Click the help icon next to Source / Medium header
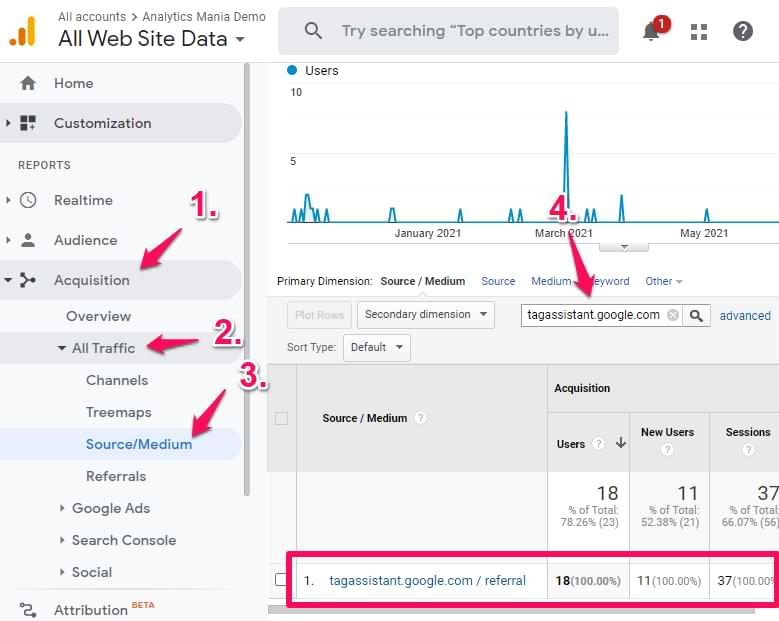The image size is (779, 621). (x=421, y=418)
